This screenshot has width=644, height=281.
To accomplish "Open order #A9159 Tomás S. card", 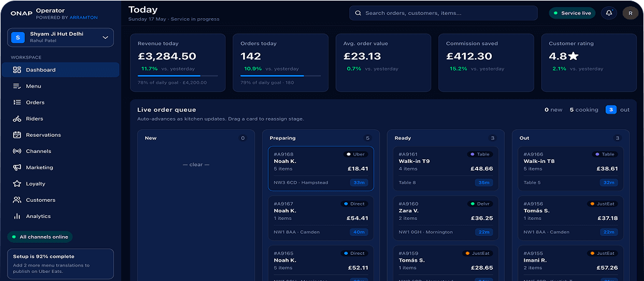I will 446,264.
